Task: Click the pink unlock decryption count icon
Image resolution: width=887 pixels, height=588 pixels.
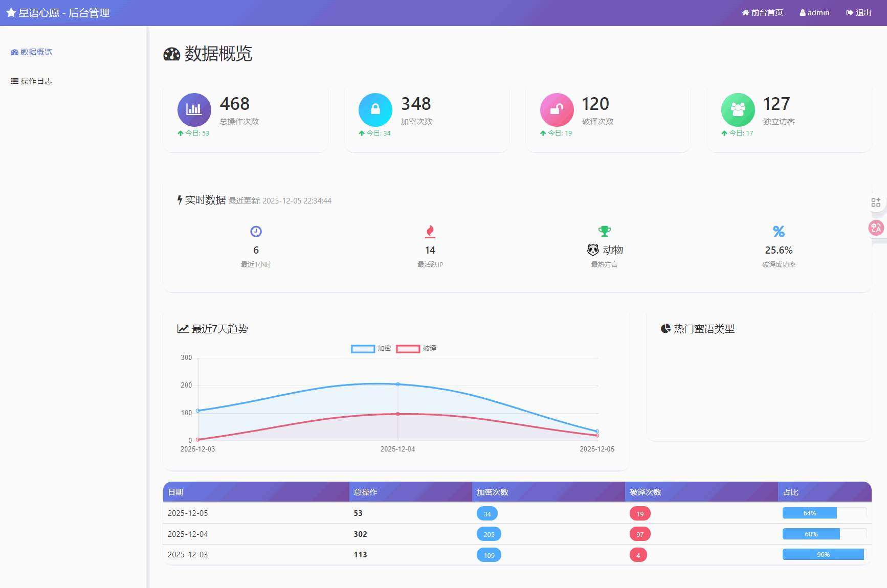Action: tap(557, 109)
